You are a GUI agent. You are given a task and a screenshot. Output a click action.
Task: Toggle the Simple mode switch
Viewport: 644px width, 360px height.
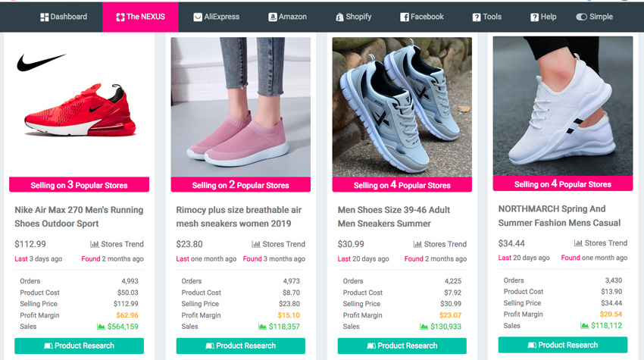point(581,17)
